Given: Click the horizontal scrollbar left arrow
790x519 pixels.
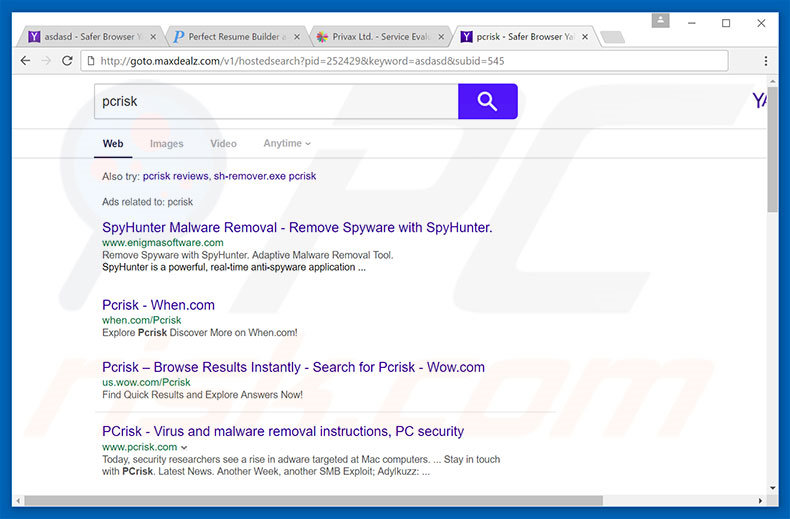Looking at the screenshot, I should pos(18,500).
